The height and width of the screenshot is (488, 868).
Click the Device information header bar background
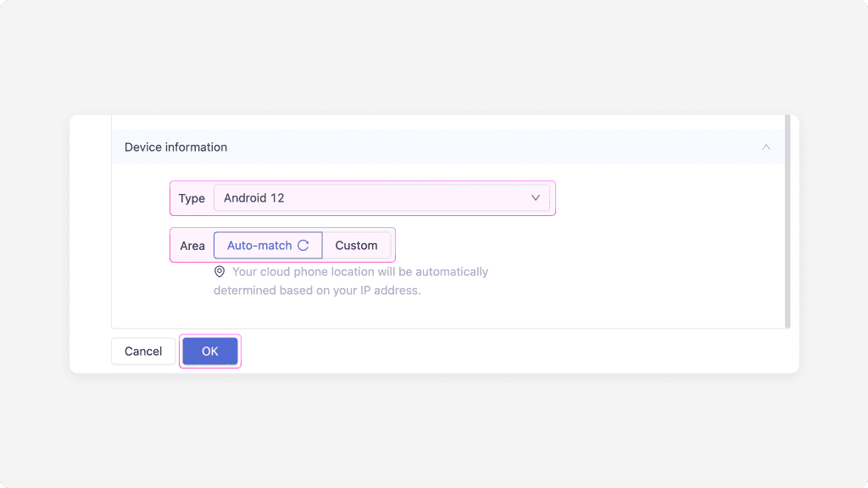tap(448, 147)
